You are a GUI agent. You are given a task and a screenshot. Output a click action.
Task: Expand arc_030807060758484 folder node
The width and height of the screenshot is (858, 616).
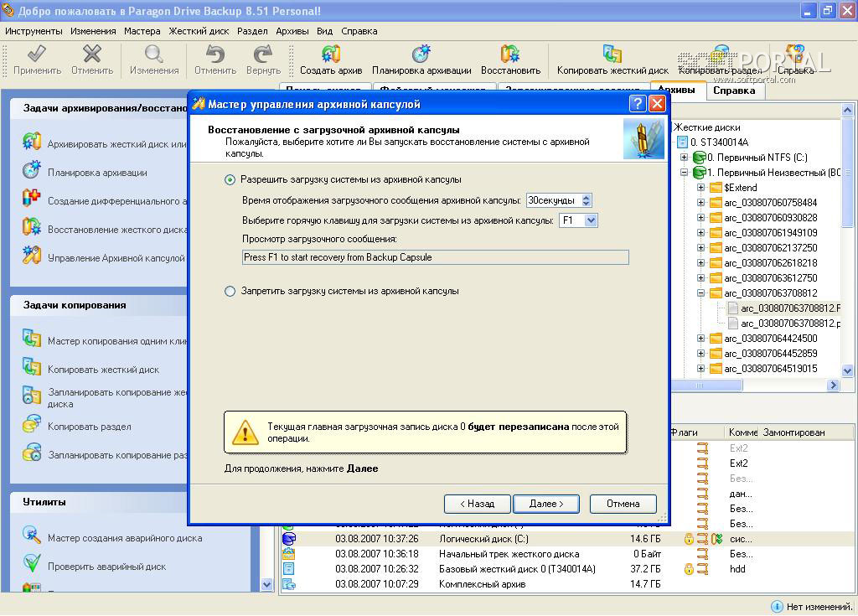(701, 203)
